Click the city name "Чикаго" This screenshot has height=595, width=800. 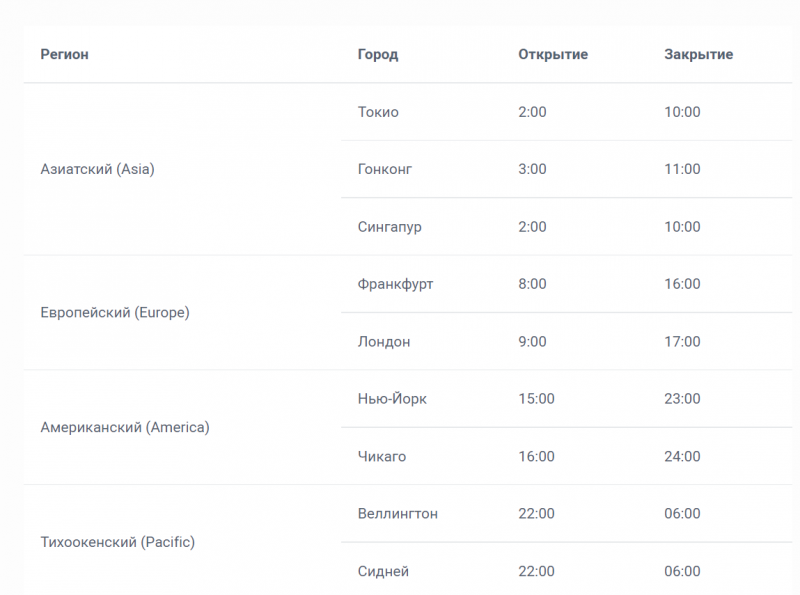(381, 457)
